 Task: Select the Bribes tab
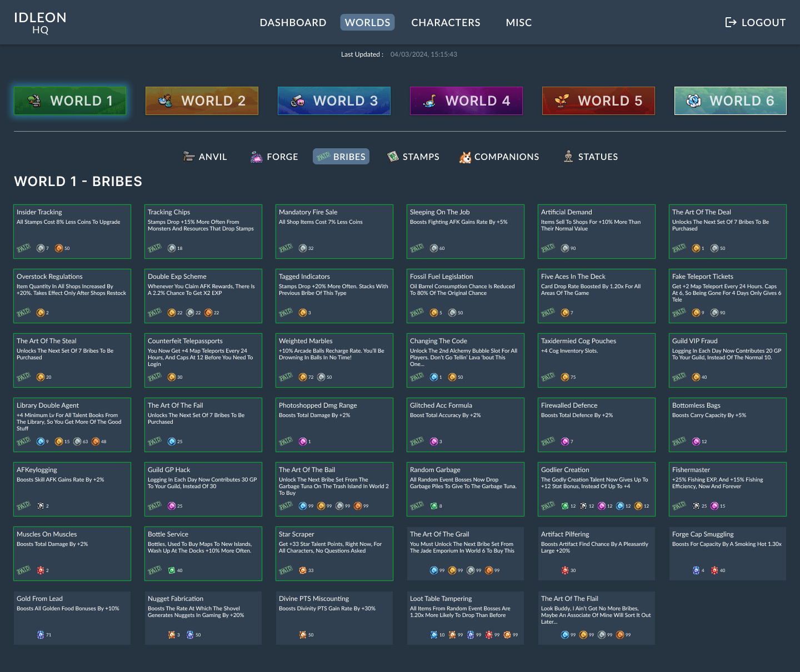(341, 157)
